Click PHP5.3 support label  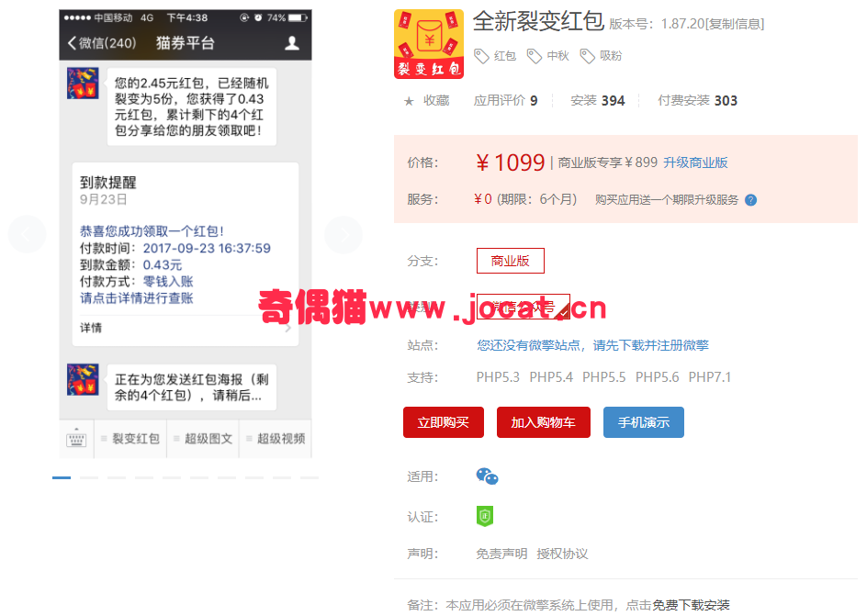point(498,377)
